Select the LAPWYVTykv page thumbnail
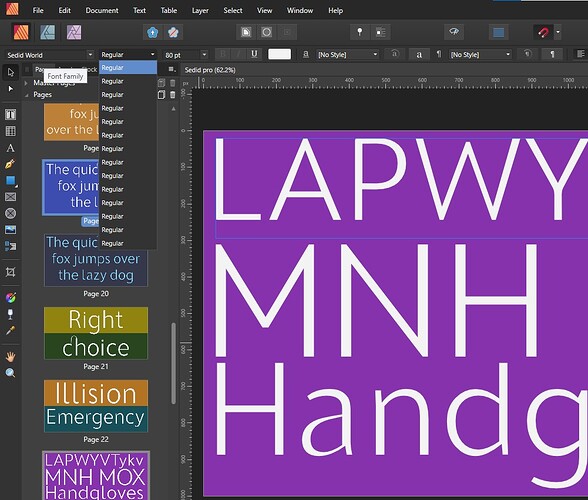The image size is (588, 500). (x=96, y=476)
